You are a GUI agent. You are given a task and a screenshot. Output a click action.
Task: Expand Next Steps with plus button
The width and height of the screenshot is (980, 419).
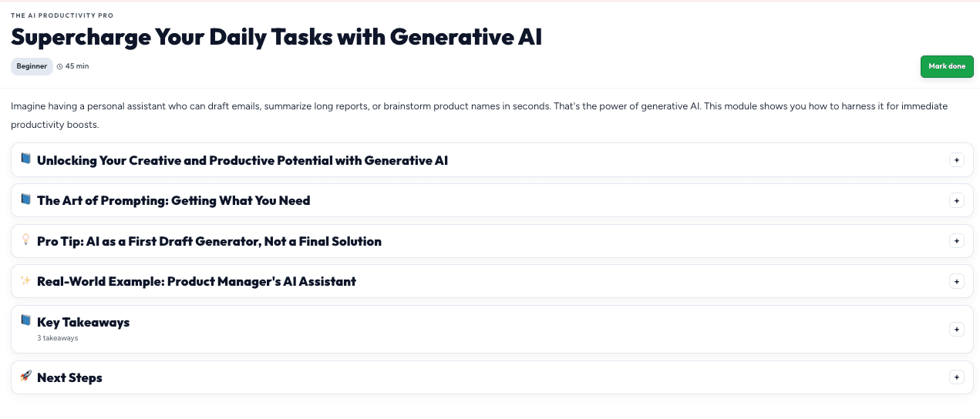(956, 377)
